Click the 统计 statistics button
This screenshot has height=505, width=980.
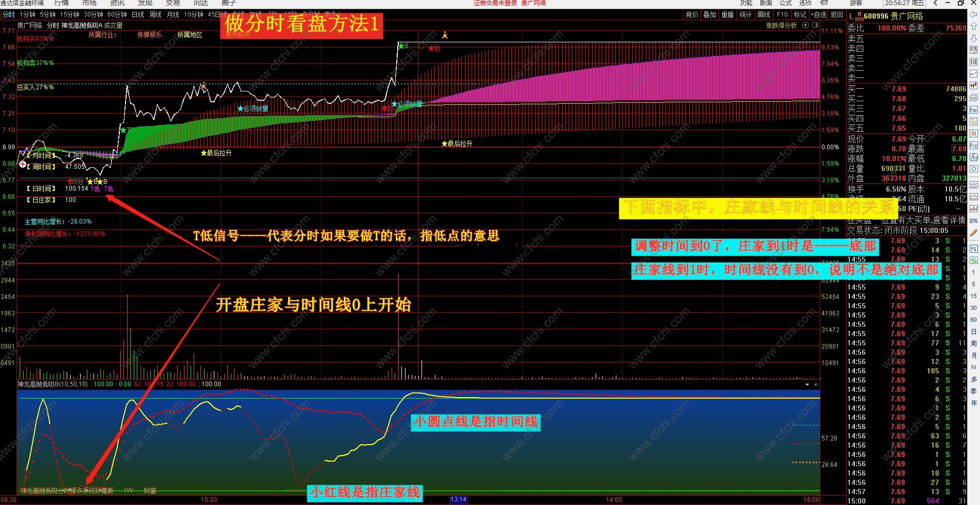745,14
